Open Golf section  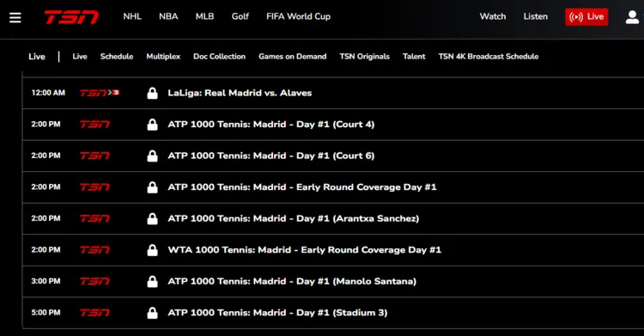(240, 16)
